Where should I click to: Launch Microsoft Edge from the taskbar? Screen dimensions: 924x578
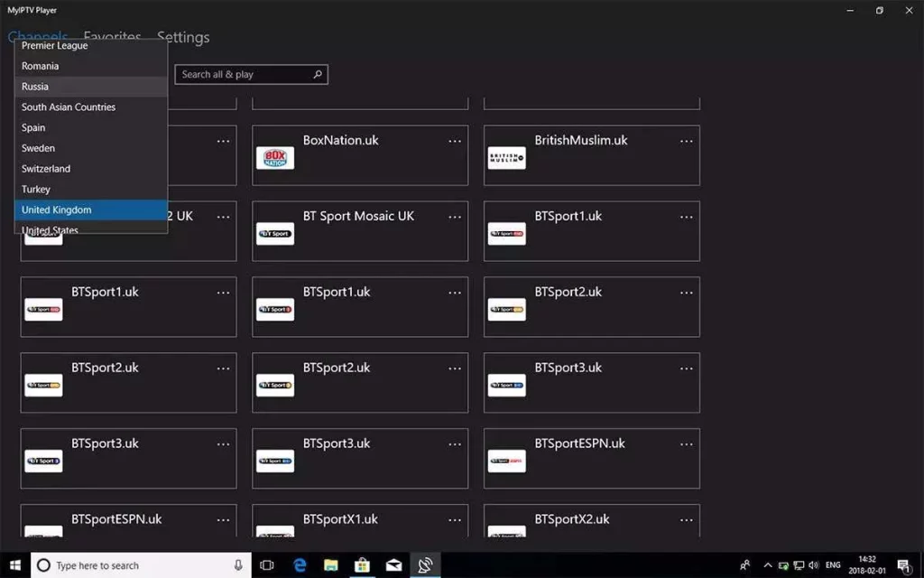[x=299, y=564]
